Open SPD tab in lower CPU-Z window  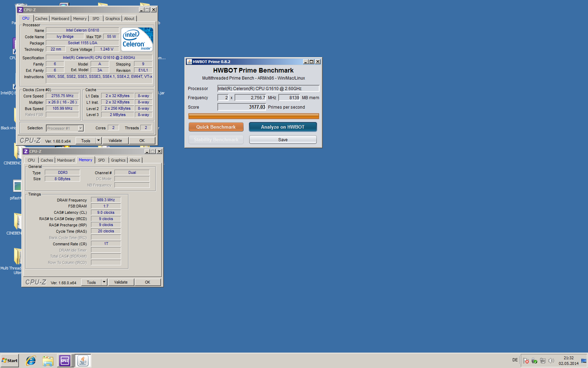101,160
